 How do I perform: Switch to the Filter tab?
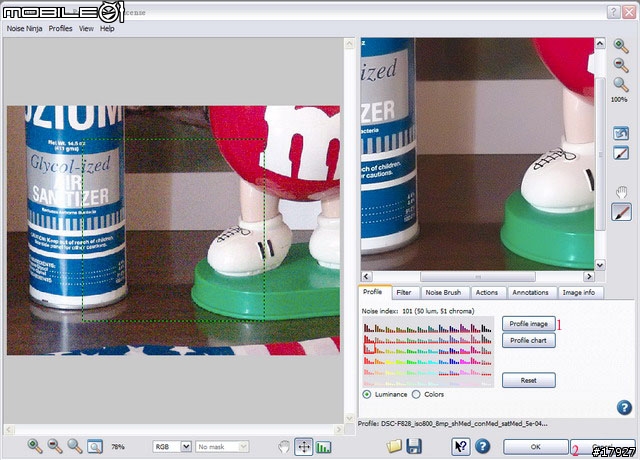(404, 293)
